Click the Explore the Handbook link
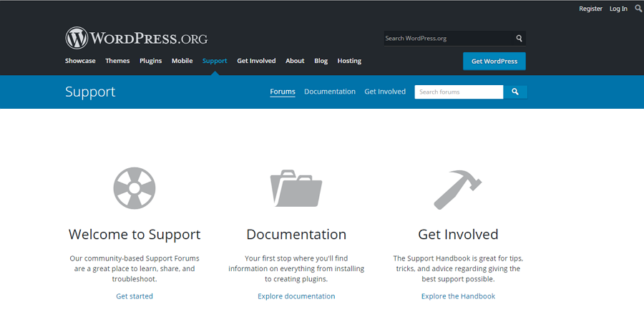This screenshot has width=644, height=312. click(458, 296)
